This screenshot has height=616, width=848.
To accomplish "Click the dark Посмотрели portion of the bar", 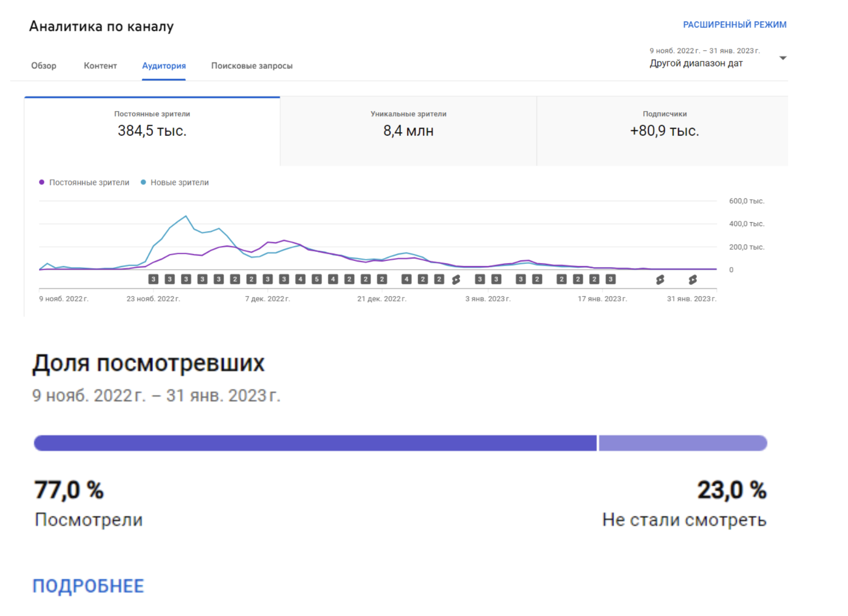I will point(315,443).
